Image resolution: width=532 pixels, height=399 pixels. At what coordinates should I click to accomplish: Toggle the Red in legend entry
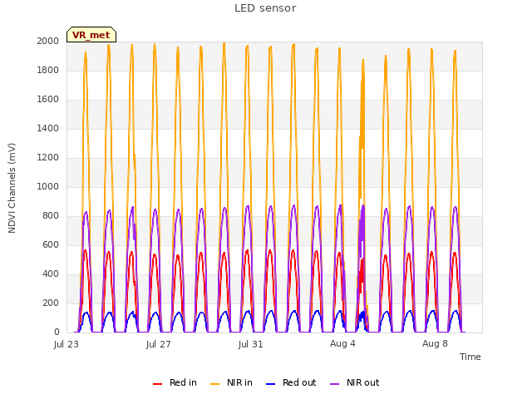pyautogui.click(x=175, y=382)
